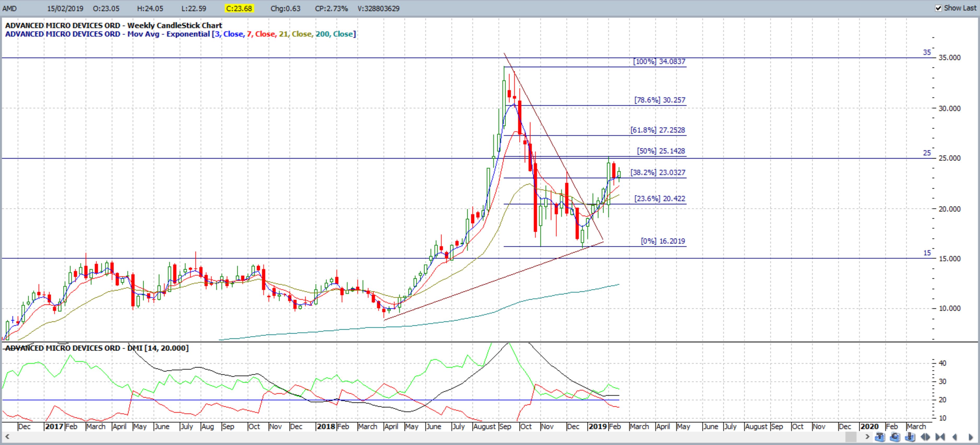Click the open price O:23.05
The height and width of the screenshot is (445, 980).
[x=106, y=8]
